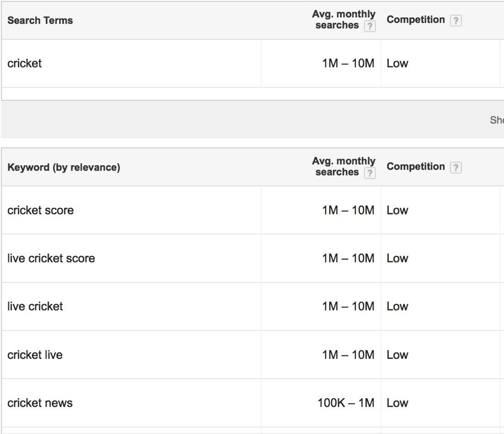Click the Competition header in keyword table
This screenshot has width=504, height=434.
(x=416, y=166)
